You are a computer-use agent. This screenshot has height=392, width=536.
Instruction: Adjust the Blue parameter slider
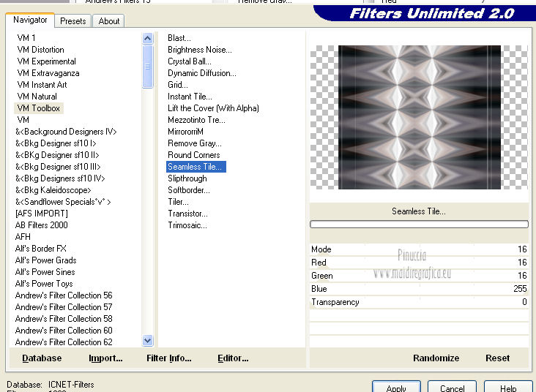point(419,289)
